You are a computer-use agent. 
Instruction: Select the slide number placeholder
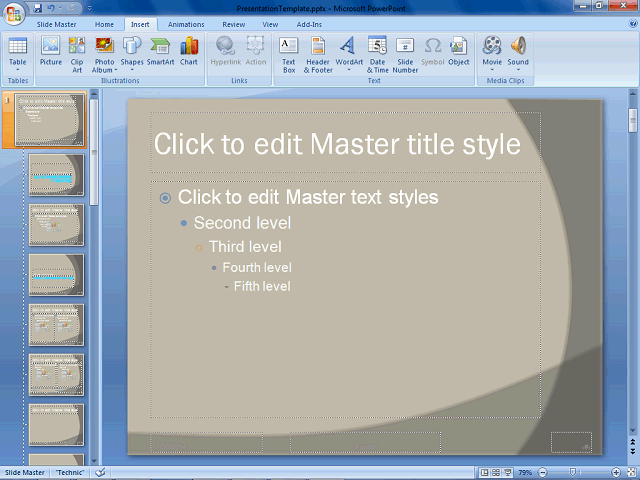tap(571, 442)
